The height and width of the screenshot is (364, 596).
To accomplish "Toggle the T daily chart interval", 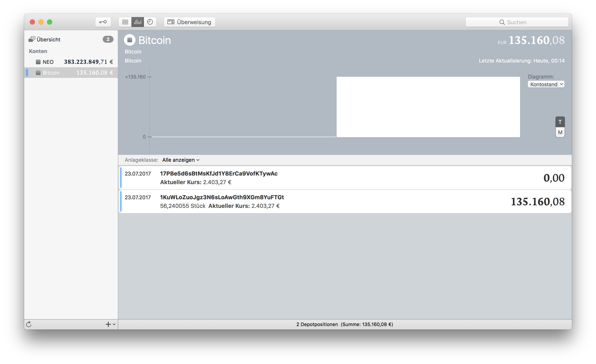I will click(560, 122).
